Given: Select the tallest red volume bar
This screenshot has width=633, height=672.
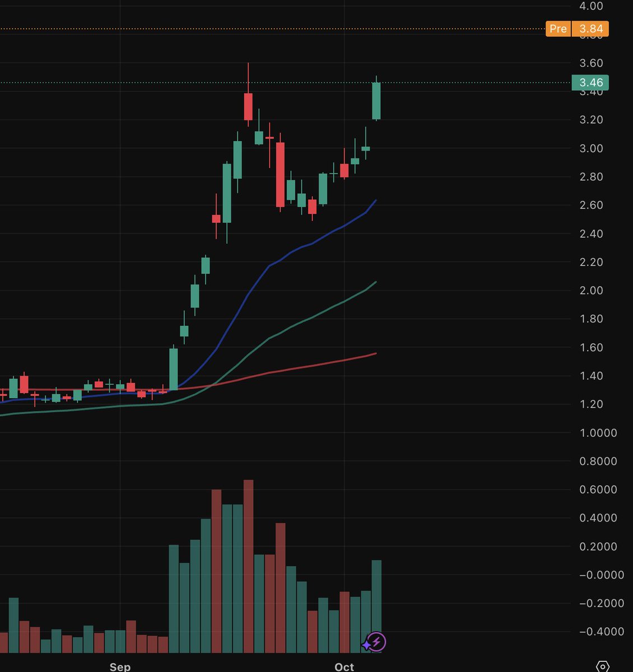Looking at the screenshot, I should click(x=248, y=566).
